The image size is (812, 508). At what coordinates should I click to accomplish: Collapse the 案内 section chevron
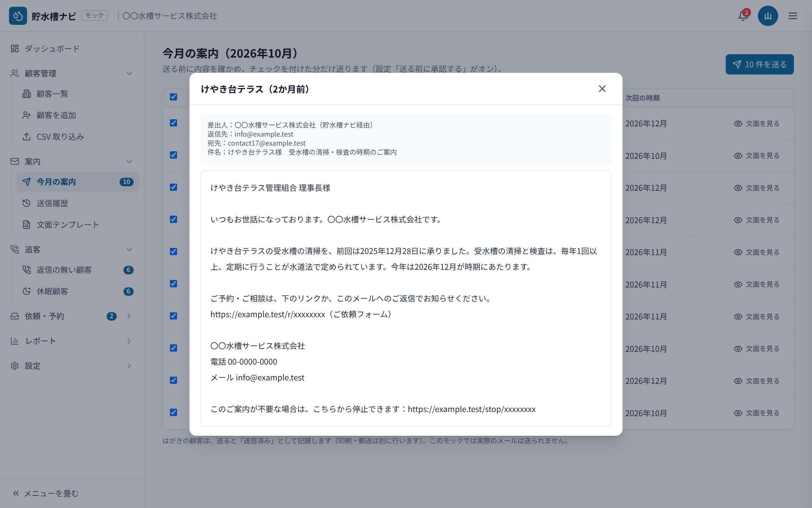[x=129, y=161]
